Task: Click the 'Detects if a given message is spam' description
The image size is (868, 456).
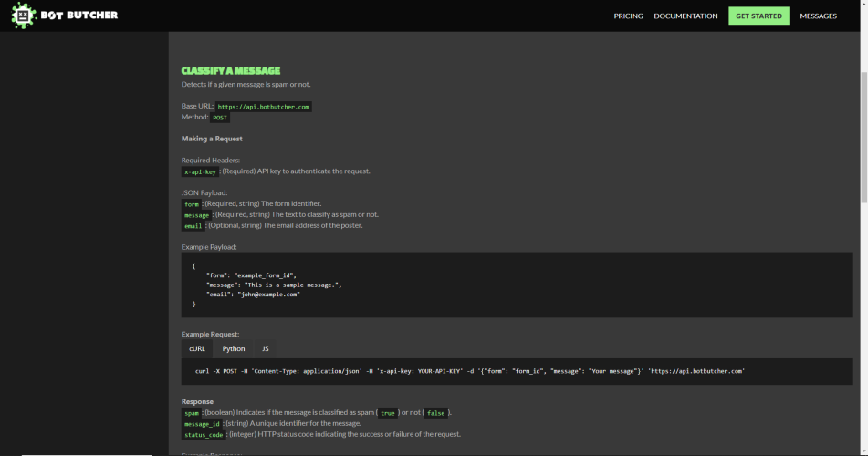Action: tap(246, 84)
